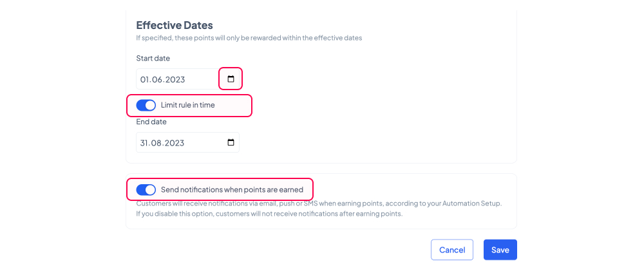The image size is (644, 275).
Task: Select day 31 in the End date
Action: click(x=144, y=143)
